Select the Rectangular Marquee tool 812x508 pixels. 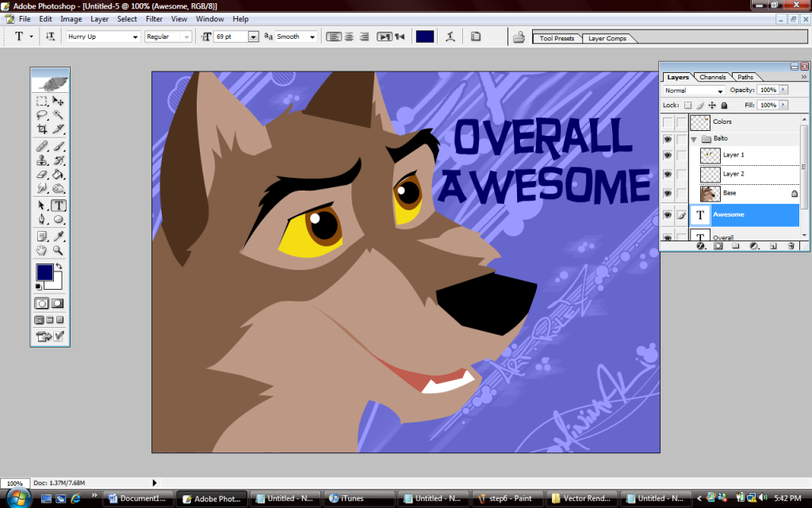[x=42, y=101]
